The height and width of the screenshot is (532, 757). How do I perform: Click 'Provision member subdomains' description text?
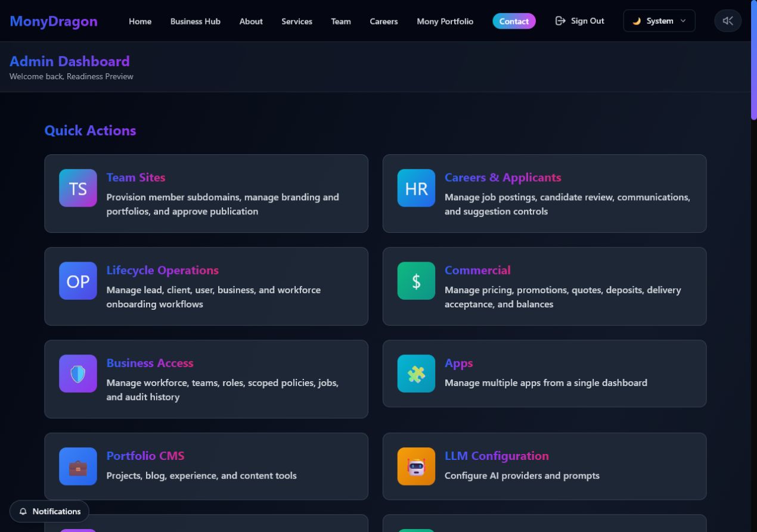pyautogui.click(x=223, y=204)
